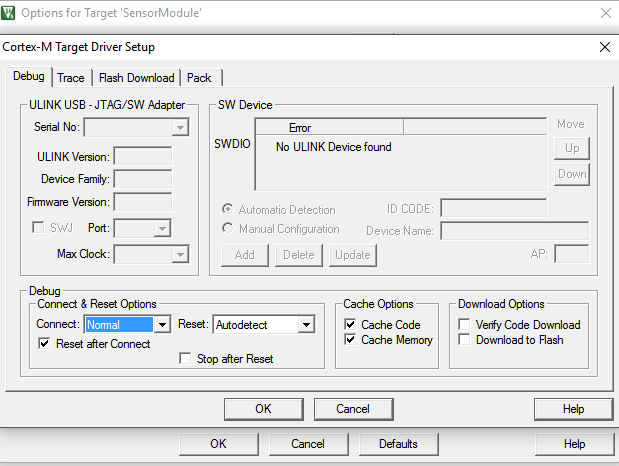619x466 pixels.
Task: Switch to the Debug tab
Action: click(29, 76)
